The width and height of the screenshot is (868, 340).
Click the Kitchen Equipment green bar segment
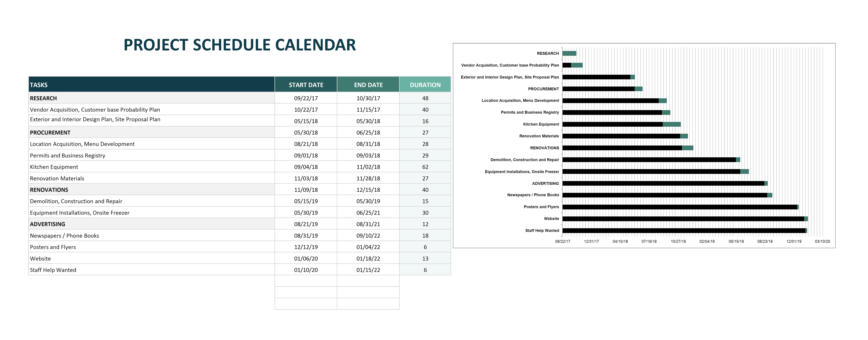tap(672, 124)
